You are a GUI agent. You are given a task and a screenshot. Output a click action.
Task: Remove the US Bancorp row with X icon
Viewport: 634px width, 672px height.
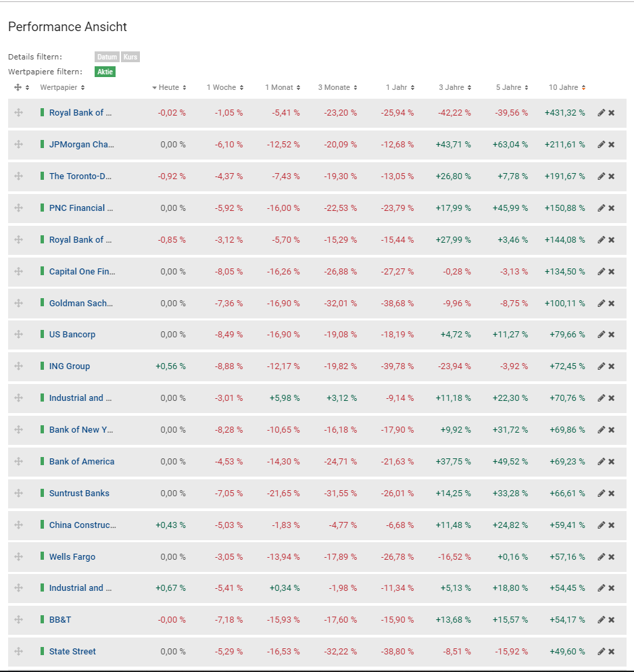click(612, 335)
